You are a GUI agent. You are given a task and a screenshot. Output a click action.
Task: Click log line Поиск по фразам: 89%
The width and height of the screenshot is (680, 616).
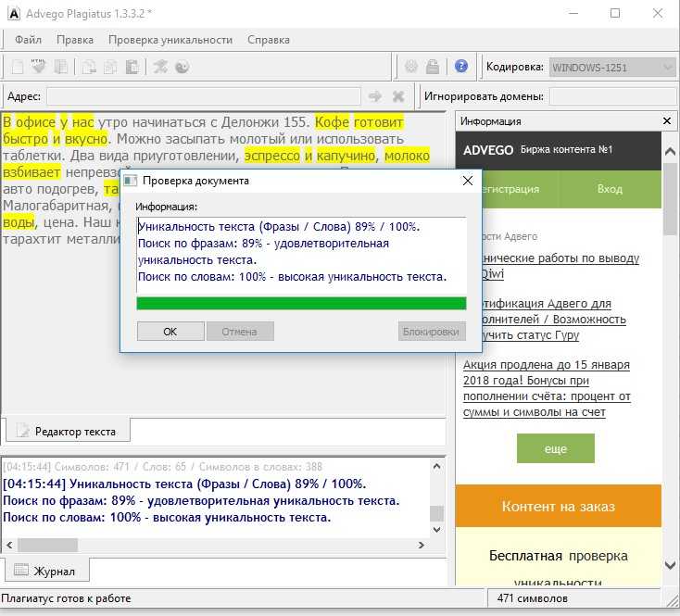click(x=201, y=501)
